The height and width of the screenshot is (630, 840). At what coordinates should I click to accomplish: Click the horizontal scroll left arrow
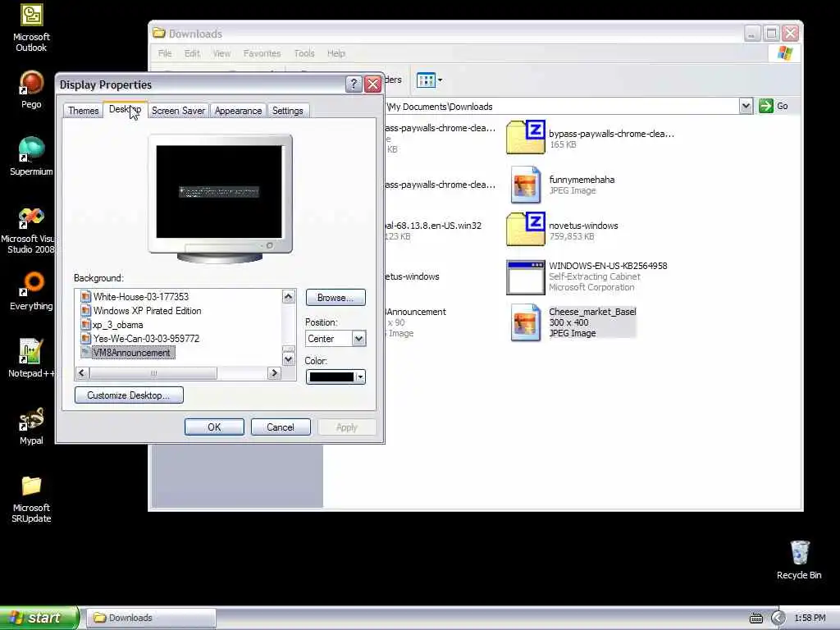(82, 373)
